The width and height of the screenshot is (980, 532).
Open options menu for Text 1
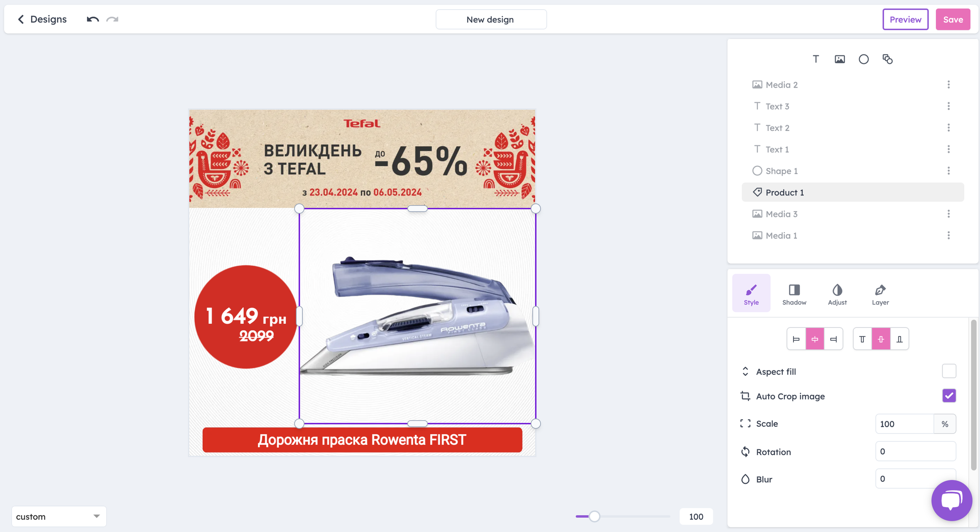[x=948, y=149]
